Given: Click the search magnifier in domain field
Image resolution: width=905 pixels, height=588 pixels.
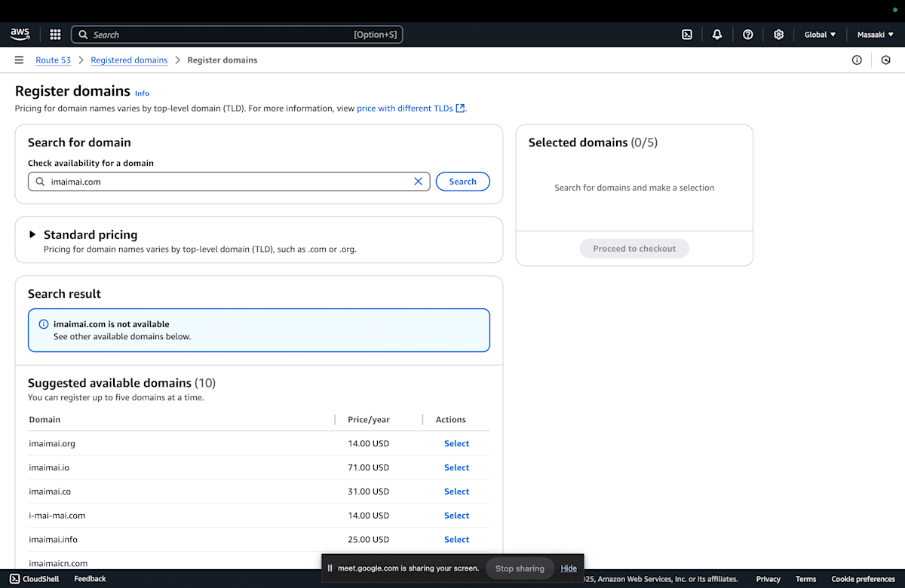Looking at the screenshot, I should click(x=40, y=182).
